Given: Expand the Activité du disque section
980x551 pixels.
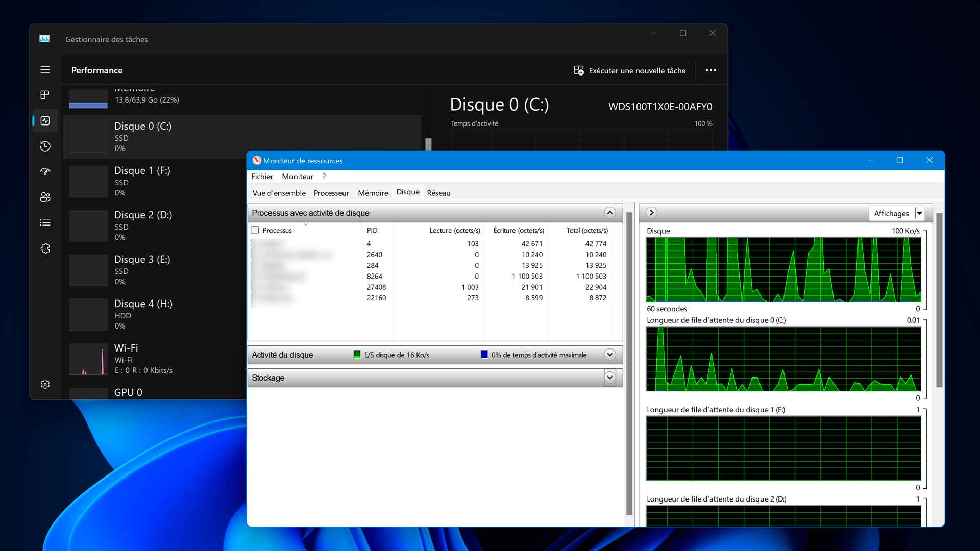Looking at the screenshot, I should (x=610, y=355).
